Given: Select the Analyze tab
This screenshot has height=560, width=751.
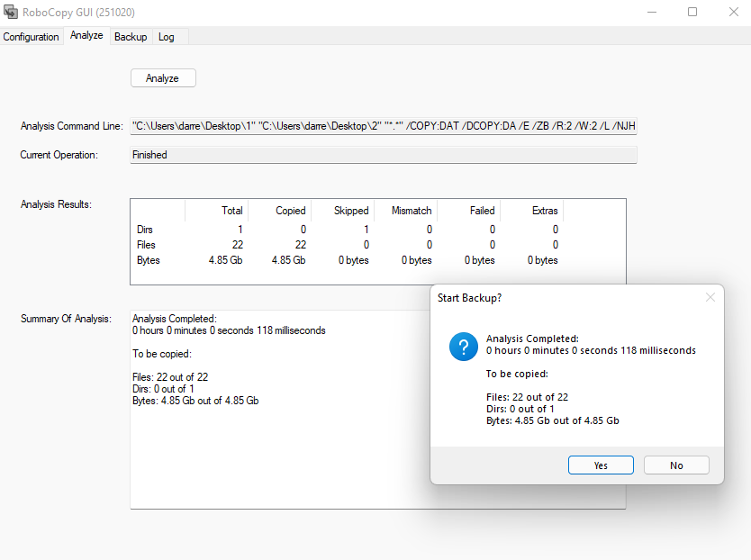Looking at the screenshot, I should tap(86, 35).
